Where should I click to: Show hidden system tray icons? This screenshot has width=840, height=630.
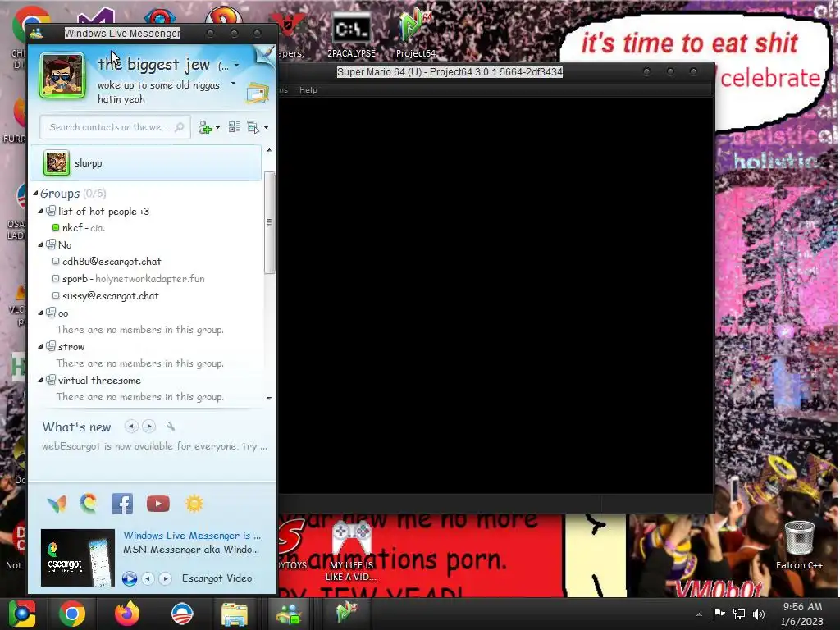click(x=699, y=614)
